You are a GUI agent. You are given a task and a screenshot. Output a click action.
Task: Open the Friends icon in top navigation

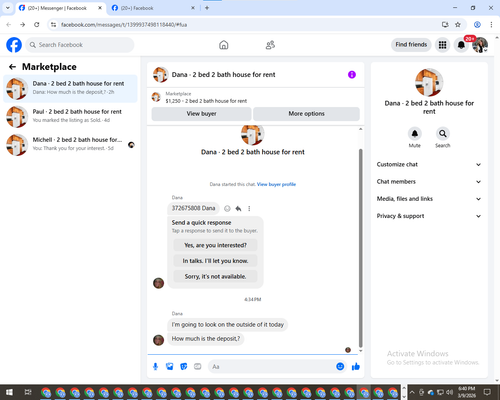pyautogui.click(x=270, y=45)
